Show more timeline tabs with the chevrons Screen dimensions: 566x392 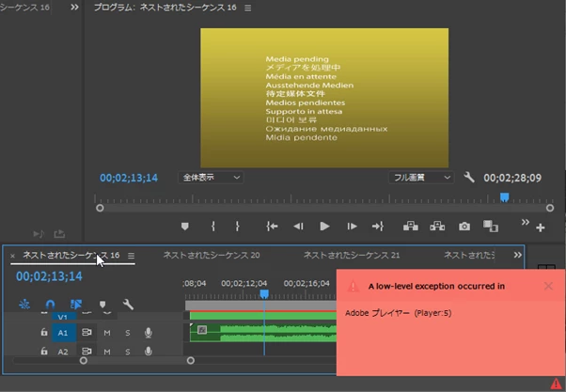point(518,255)
